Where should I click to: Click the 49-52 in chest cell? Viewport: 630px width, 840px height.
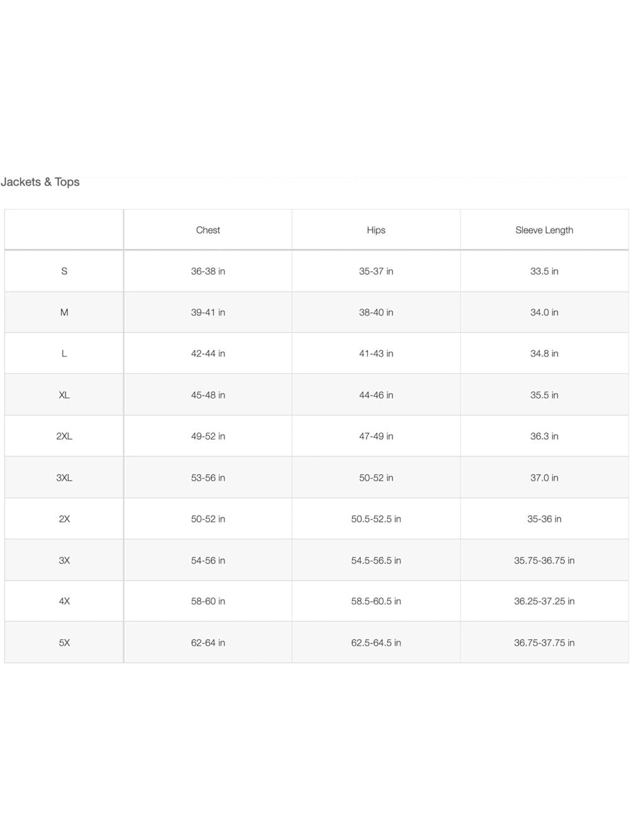pos(208,436)
